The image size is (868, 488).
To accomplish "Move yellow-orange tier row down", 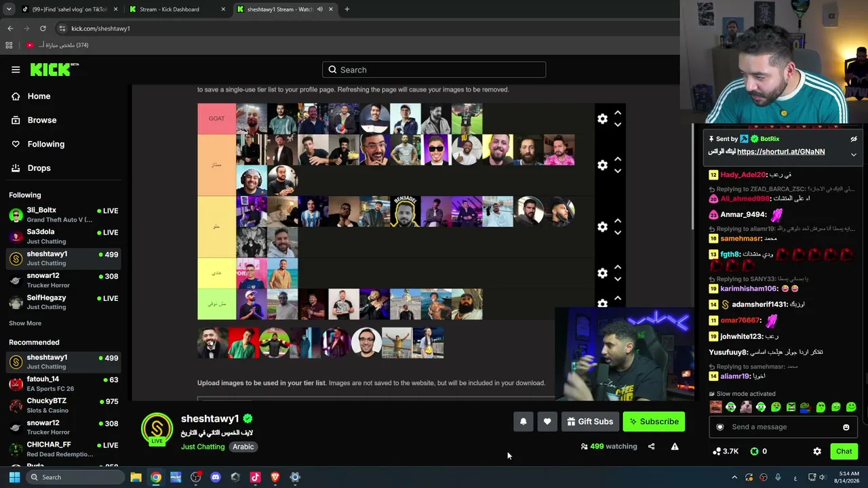I will pyautogui.click(x=617, y=232).
